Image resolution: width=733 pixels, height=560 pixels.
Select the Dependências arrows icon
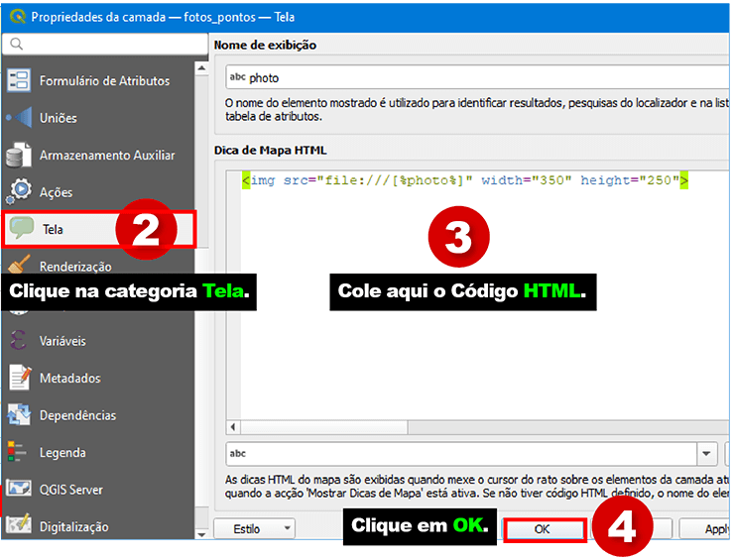(x=19, y=414)
